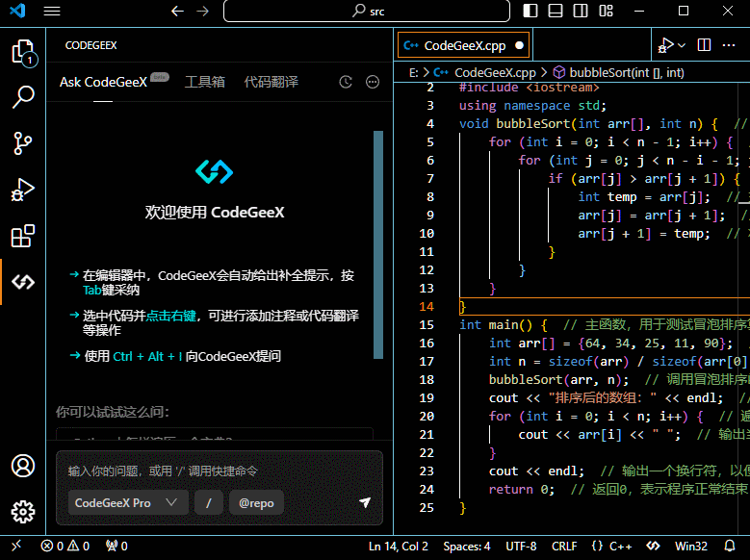The width and height of the screenshot is (750, 560).
Task: Click the 'return 0;' code on line 24
Action: (522, 489)
